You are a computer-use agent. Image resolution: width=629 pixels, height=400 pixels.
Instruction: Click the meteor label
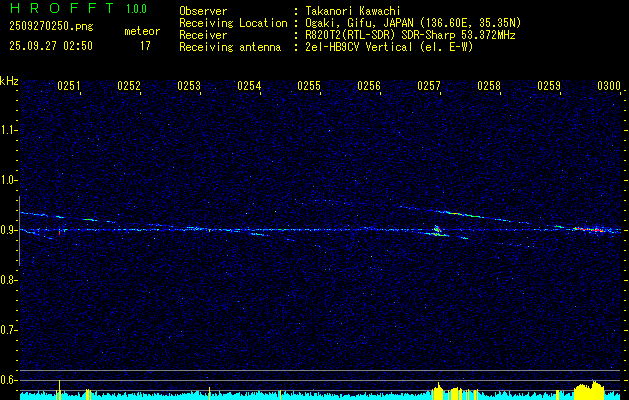(142, 31)
